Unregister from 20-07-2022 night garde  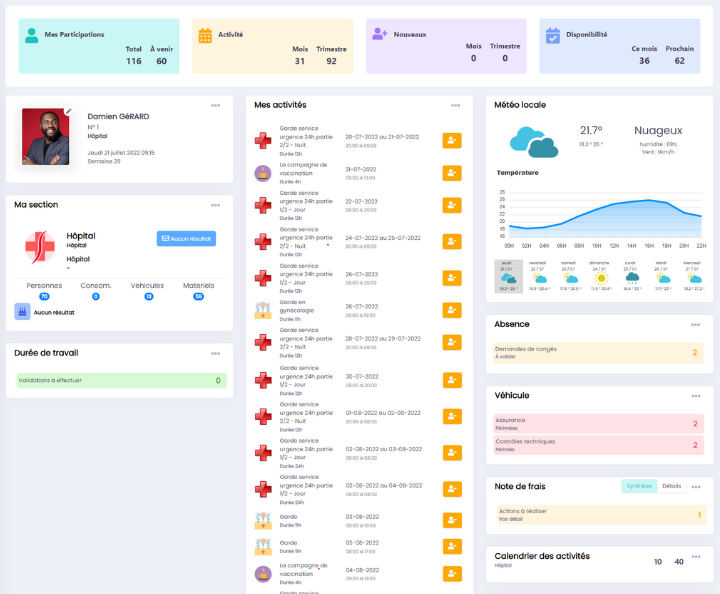[452, 141]
